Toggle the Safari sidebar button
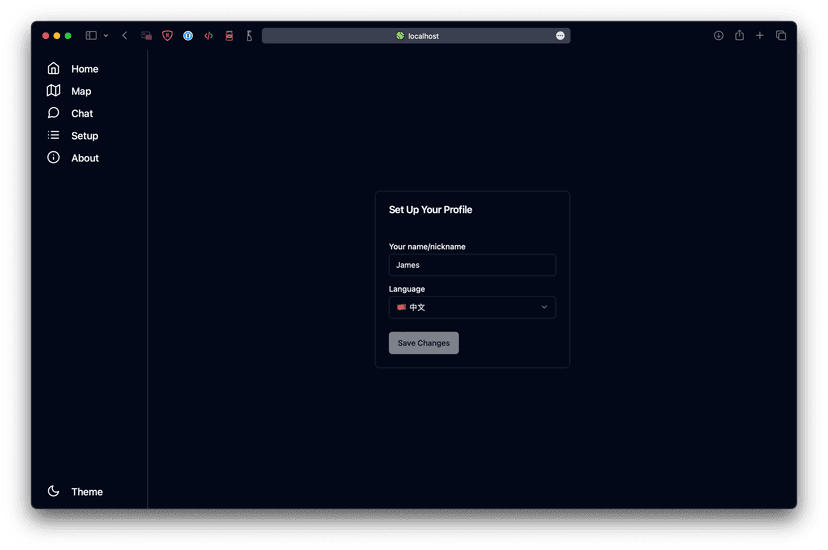828x550 pixels. point(91,36)
